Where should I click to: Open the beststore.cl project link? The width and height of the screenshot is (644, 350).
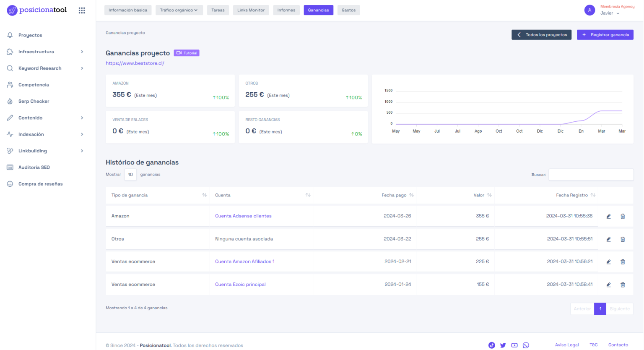pyautogui.click(x=135, y=63)
